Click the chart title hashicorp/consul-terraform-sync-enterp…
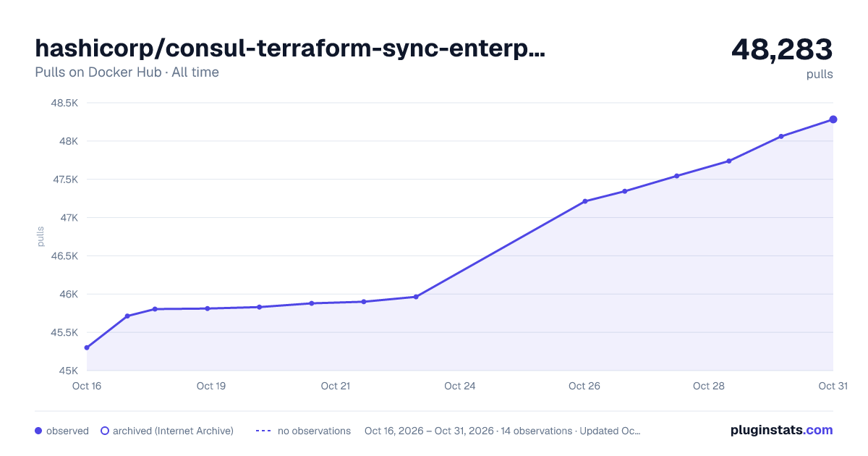The image size is (868, 456). click(291, 48)
